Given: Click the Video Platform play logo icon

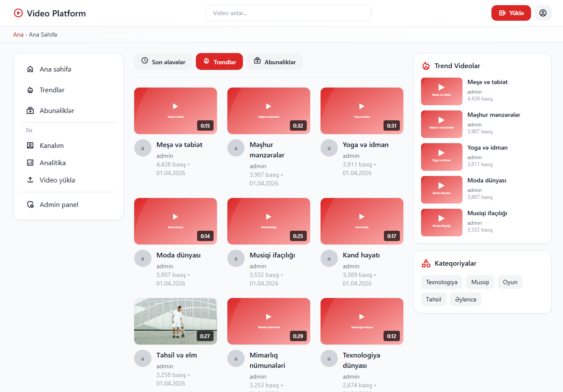Looking at the screenshot, I should tap(18, 13).
